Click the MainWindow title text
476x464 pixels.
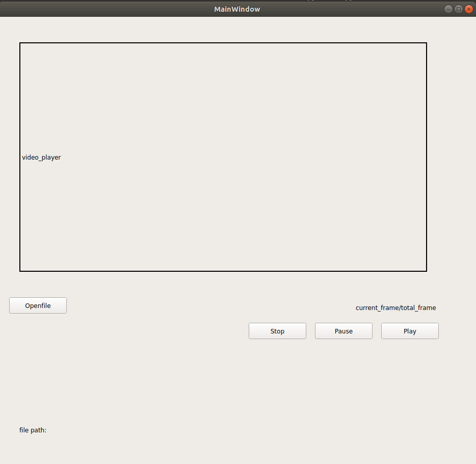(237, 9)
